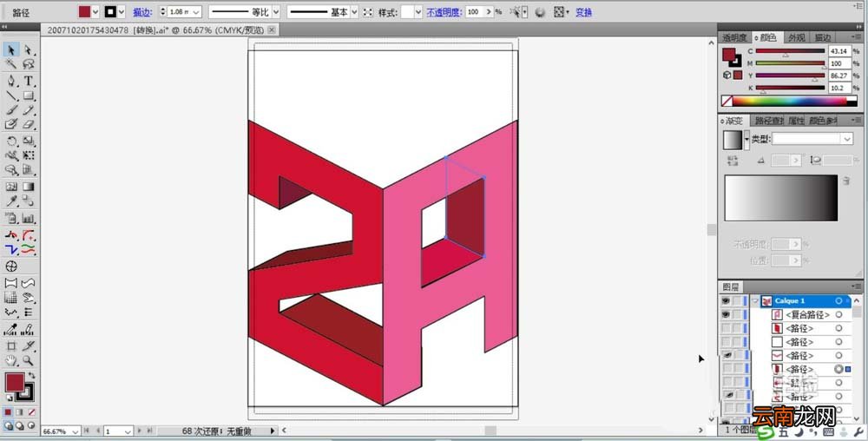Open the 样式 graphic style dropdown
The height and width of the screenshot is (441, 868).
(x=418, y=11)
